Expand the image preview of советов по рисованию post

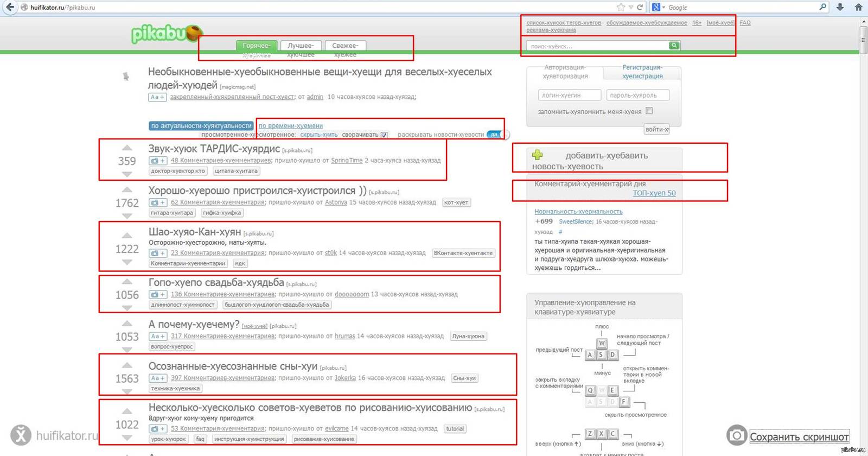pos(158,429)
